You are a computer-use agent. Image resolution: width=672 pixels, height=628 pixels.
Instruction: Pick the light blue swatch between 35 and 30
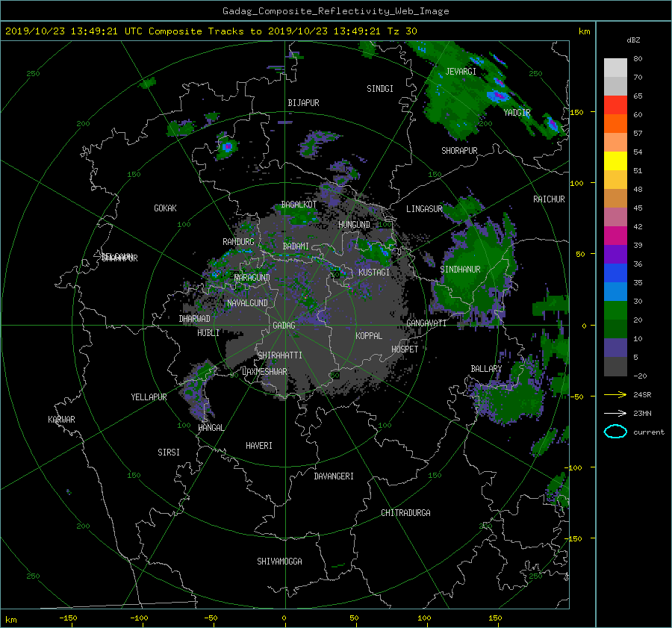pos(615,292)
